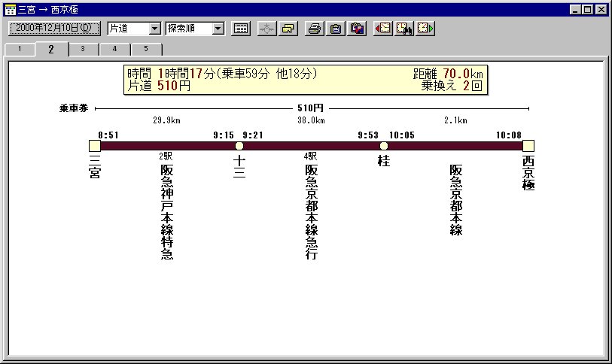Click the 10:05 departure time
The height and width of the screenshot is (364, 612).
pos(402,135)
